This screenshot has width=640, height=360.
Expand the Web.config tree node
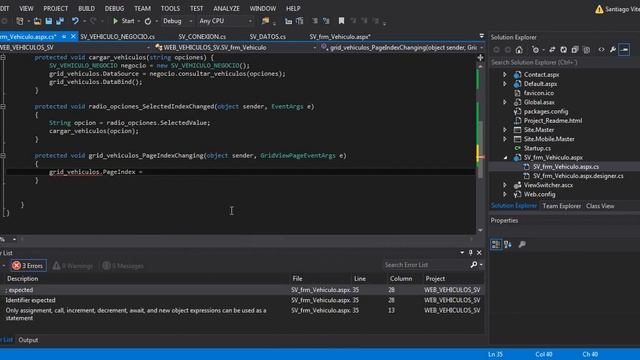coord(505,194)
